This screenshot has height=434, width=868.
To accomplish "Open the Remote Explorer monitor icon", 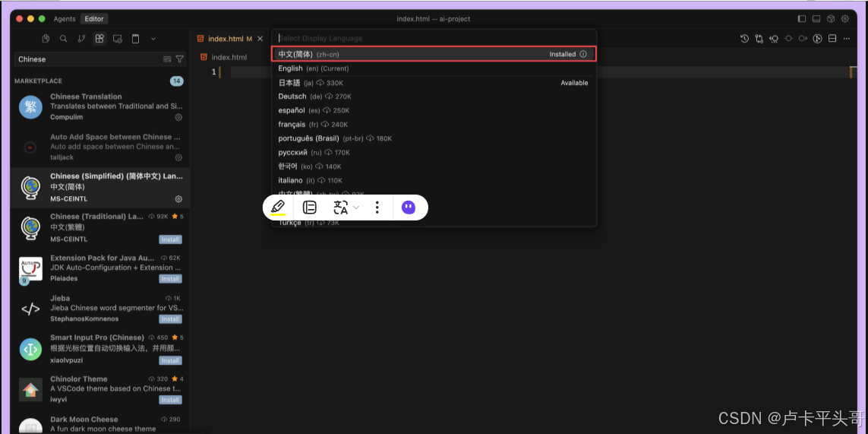I will [x=118, y=39].
